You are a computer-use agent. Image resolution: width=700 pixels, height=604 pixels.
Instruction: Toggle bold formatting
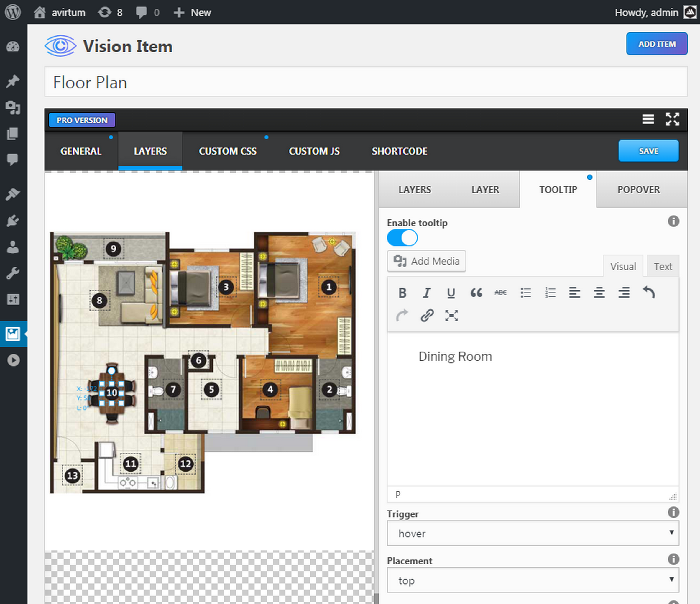(x=402, y=293)
